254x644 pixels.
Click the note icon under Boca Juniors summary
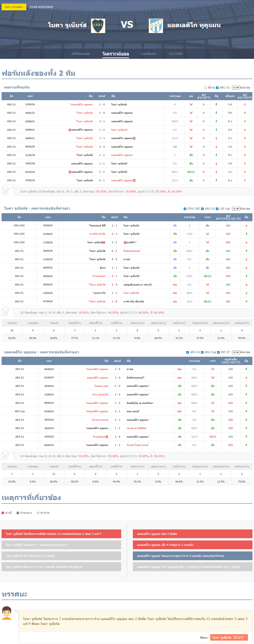[x=5, y=312]
